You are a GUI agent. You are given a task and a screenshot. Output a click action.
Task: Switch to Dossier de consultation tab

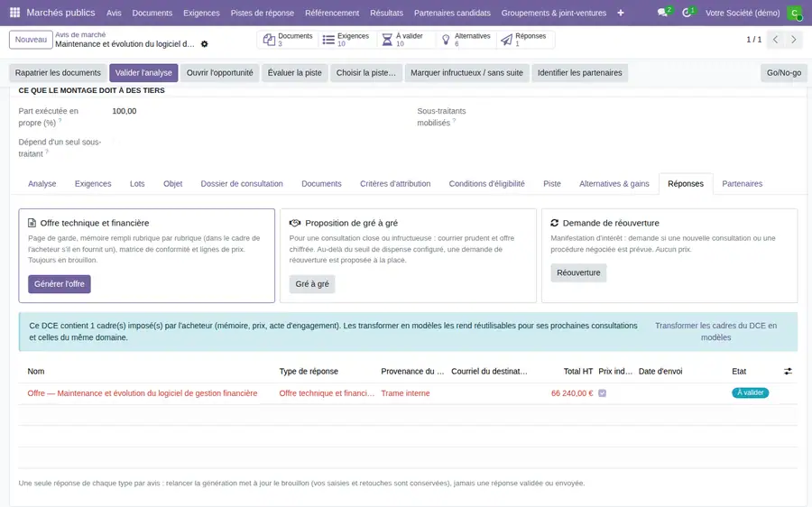point(242,184)
